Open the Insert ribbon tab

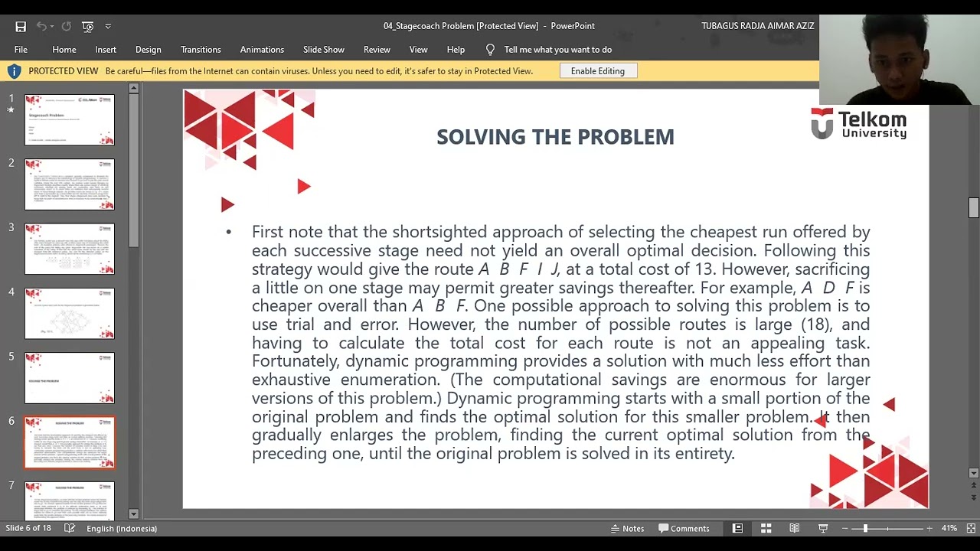[106, 50]
